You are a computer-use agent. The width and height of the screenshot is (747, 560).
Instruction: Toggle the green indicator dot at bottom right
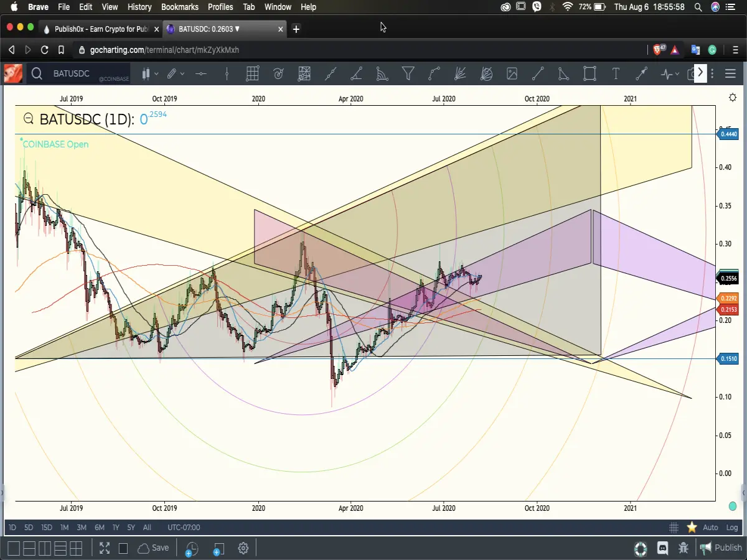[x=733, y=506]
